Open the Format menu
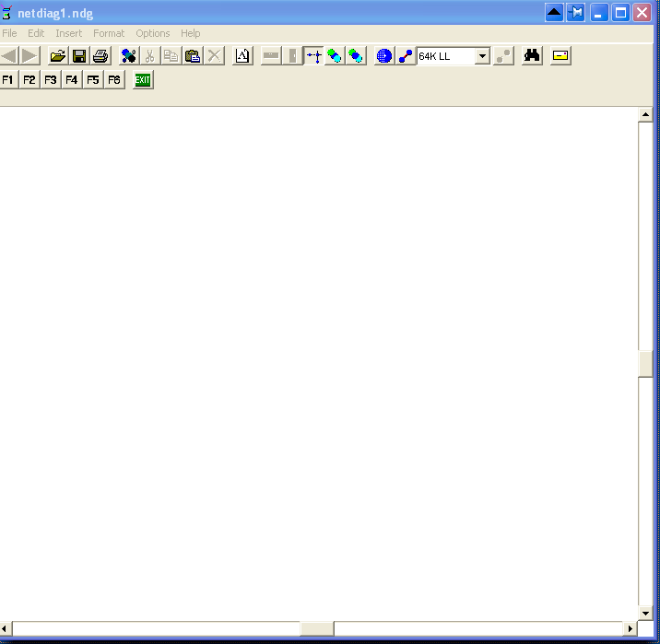Viewport: 660px width, 644px height. (109, 33)
